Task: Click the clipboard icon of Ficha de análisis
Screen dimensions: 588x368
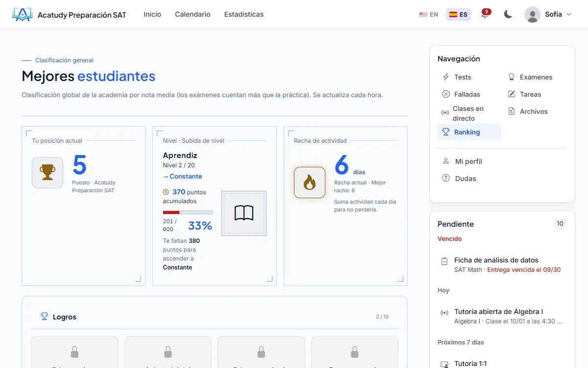Action: [x=444, y=262]
